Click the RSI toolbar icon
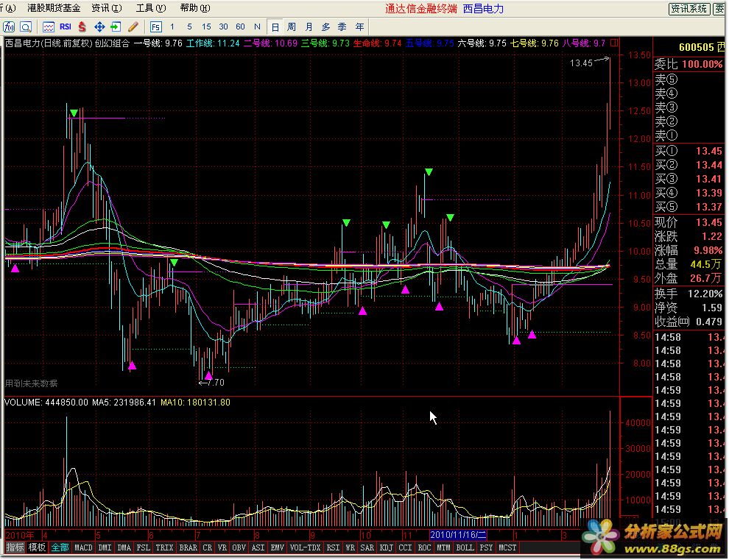Screen dimensions: 729x560 tap(65, 27)
